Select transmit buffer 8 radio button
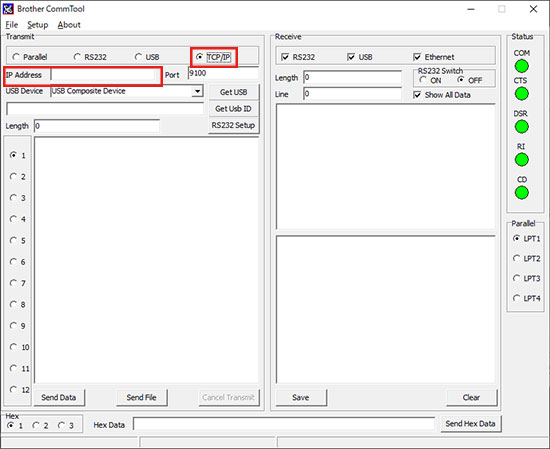Image resolution: width=550 pixels, height=449 pixels. point(13,304)
